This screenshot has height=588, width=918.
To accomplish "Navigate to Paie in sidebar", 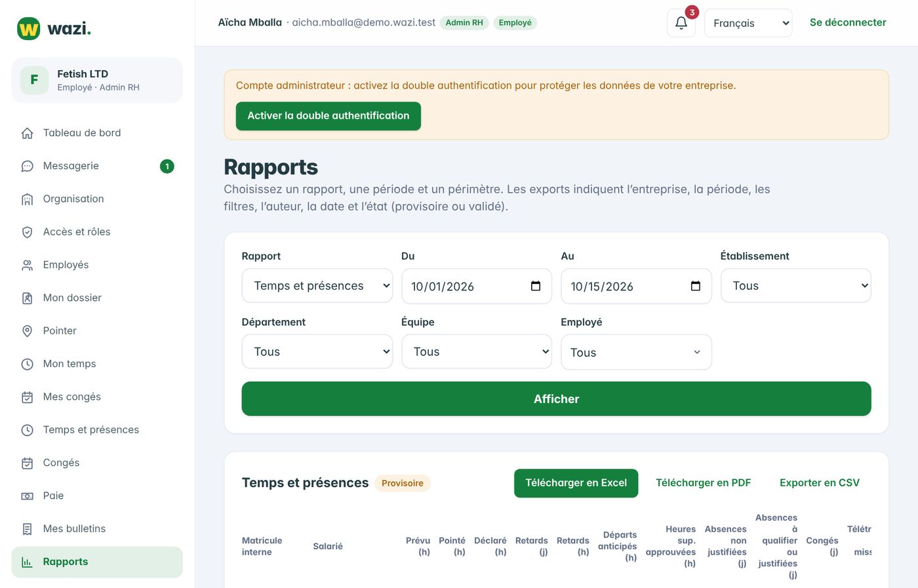I will click(97, 496).
